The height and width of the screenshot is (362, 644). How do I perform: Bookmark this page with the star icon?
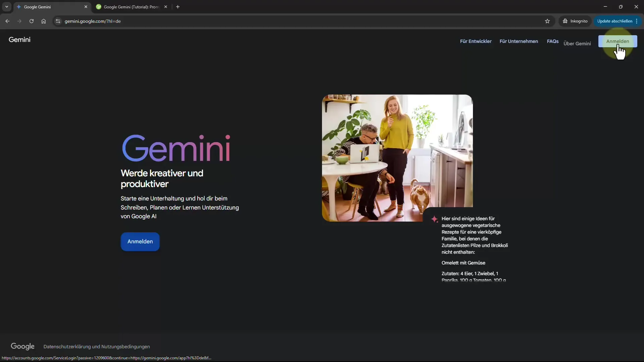click(547, 21)
